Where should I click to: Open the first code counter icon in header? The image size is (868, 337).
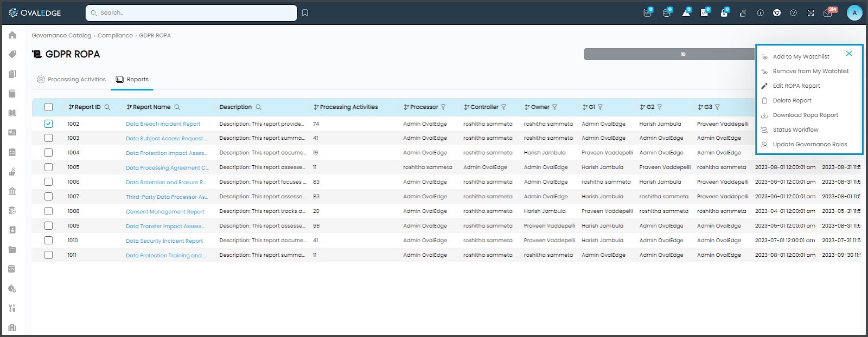pos(648,12)
